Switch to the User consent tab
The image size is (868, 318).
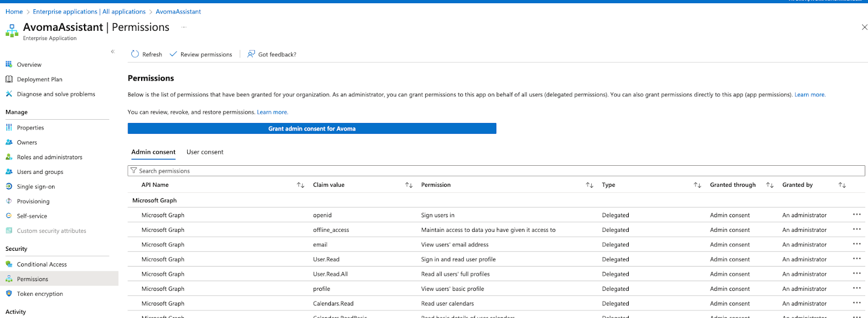click(x=205, y=152)
